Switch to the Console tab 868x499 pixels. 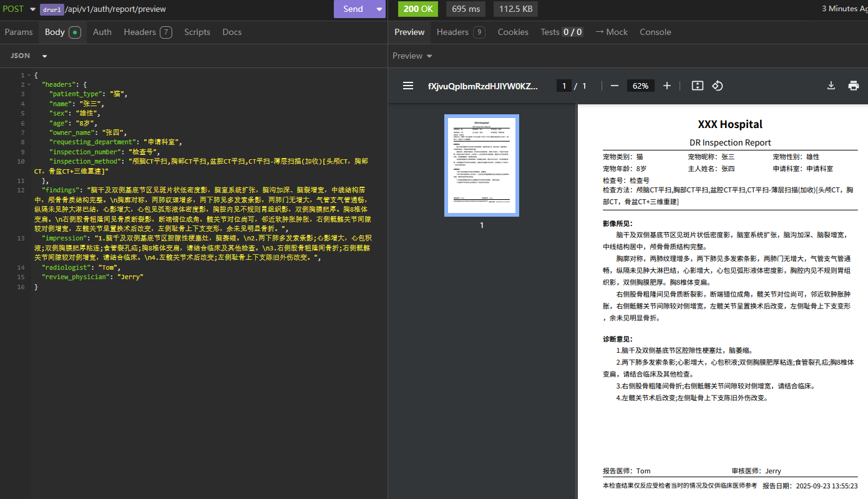pos(655,32)
